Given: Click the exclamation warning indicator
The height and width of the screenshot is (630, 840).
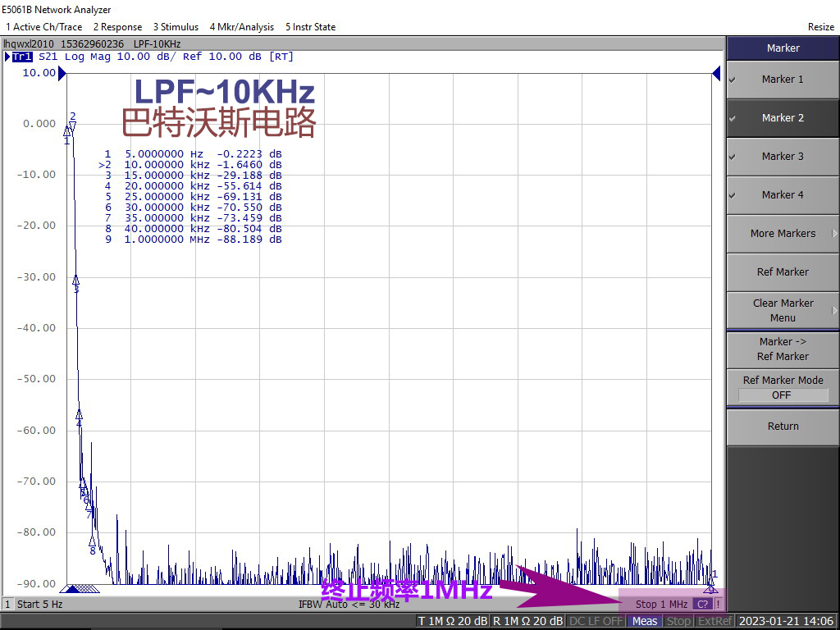Looking at the screenshot, I should click(x=719, y=604).
